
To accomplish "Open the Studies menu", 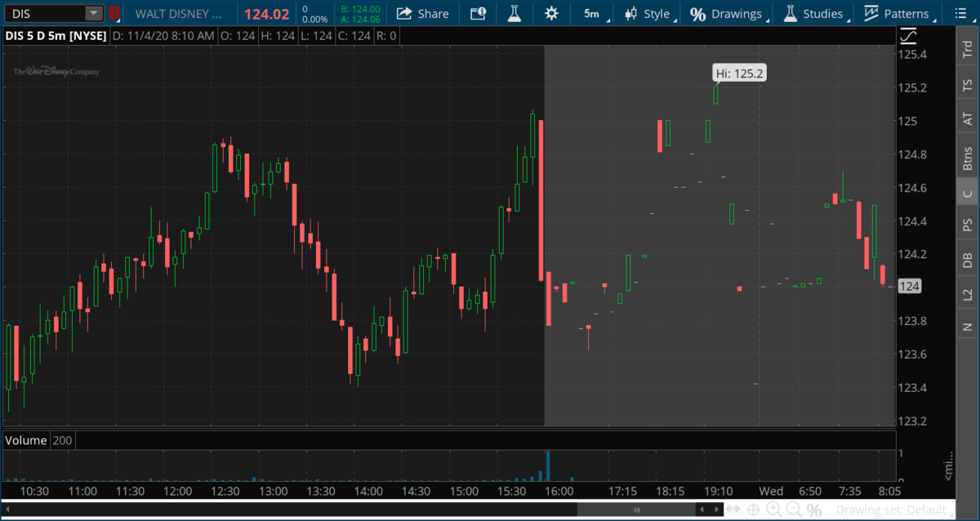I will point(813,13).
